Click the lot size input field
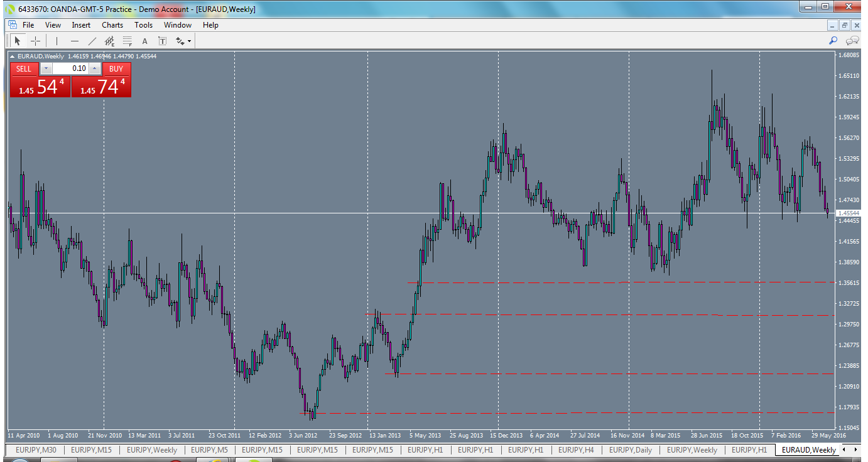 click(70, 69)
